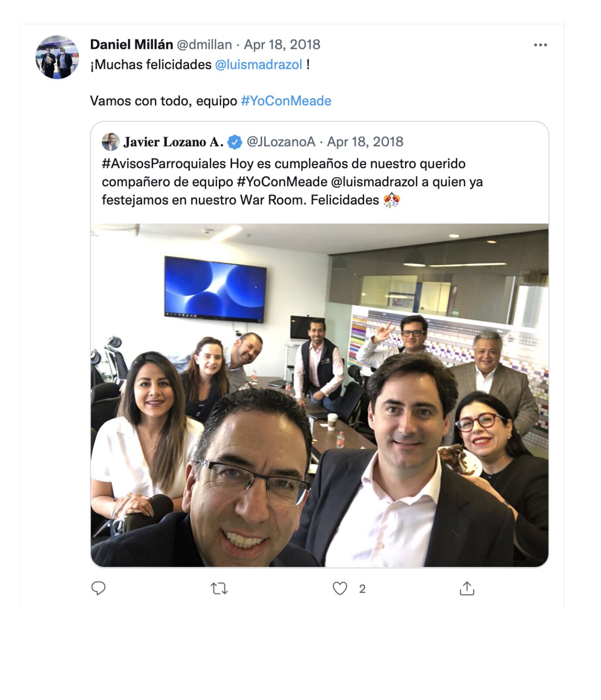This screenshot has width=601, height=700.
Task: Retweet this tweet using the arrows icon
Action: point(219,589)
